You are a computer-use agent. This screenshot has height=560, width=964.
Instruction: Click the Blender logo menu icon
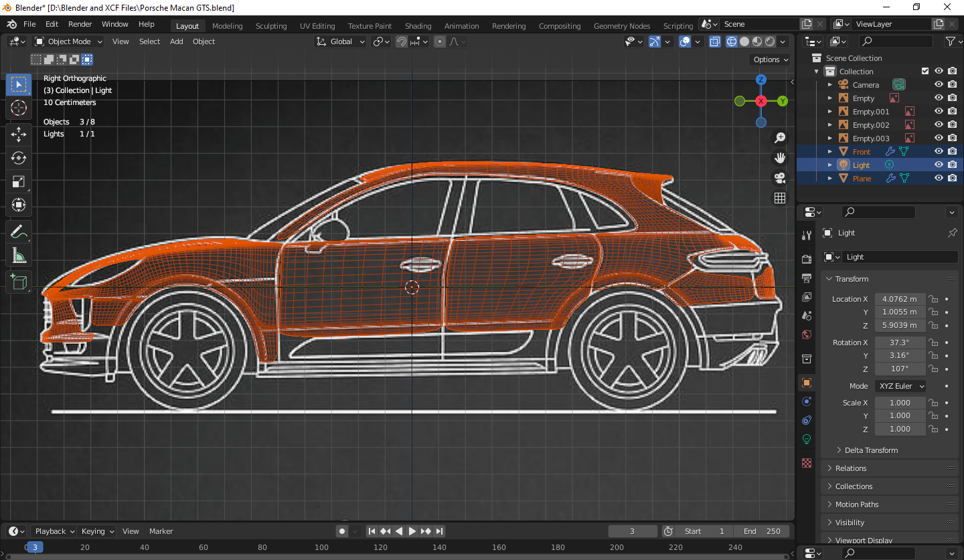[11, 24]
